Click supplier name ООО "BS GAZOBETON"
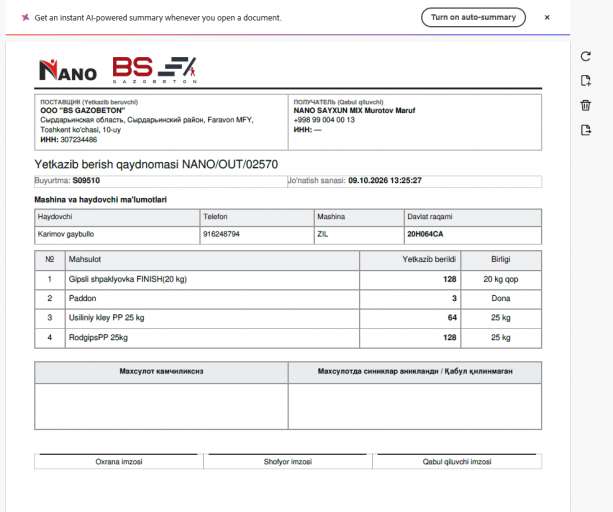 [x=82, y=111]
